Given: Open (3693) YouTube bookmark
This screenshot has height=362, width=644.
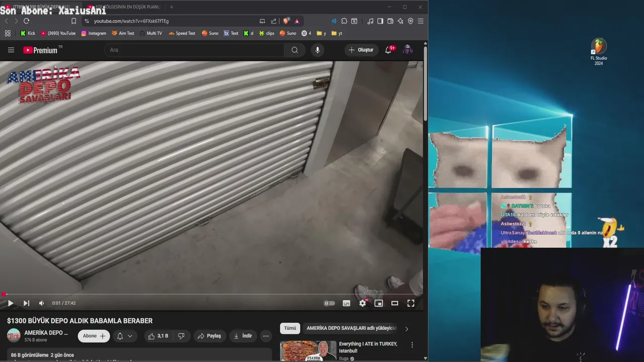Looking at the screenshot, I should coord(58,33).
